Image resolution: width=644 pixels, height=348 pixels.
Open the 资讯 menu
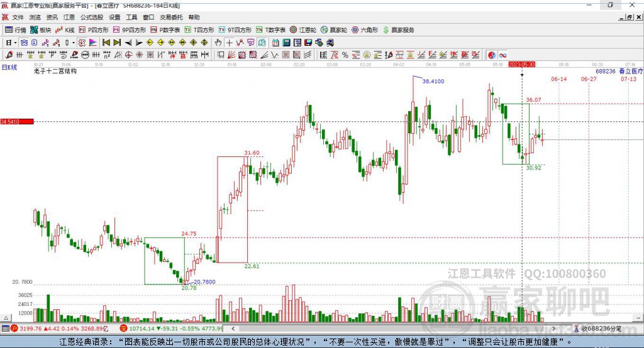pos(52,17)
